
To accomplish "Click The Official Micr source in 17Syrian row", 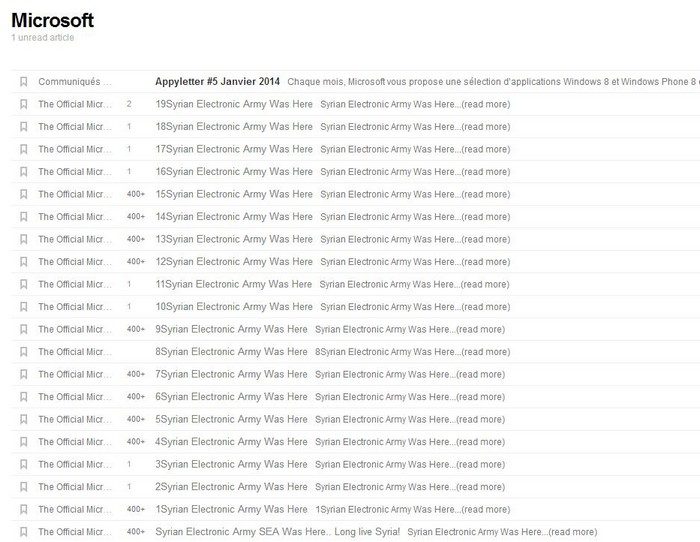I will point(75,149).
